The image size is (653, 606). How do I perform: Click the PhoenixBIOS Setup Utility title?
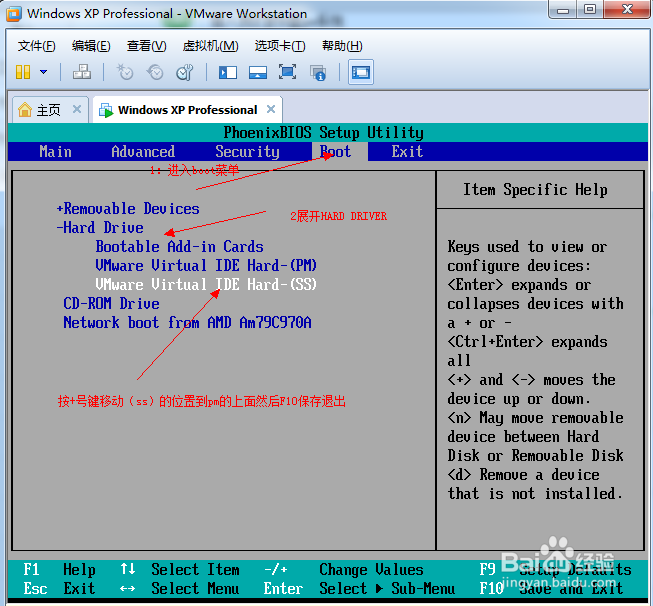click(x=324, y=133)
